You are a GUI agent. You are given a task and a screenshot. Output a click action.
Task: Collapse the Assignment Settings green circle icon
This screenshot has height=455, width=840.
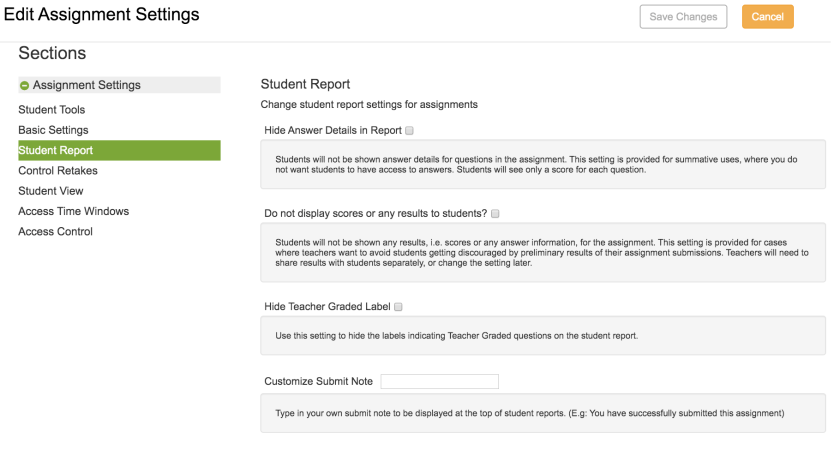[24, 85]
